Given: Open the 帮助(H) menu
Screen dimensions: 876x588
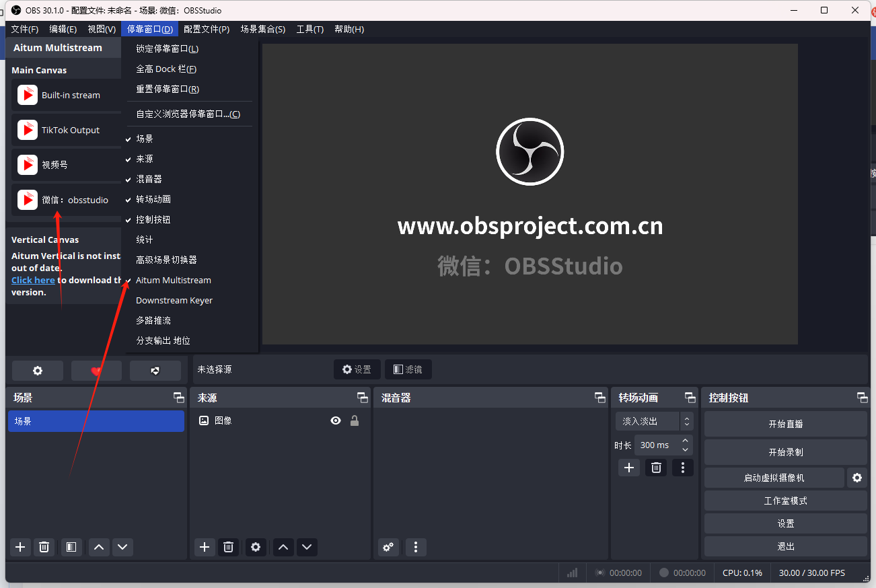Looking at the screenshot, I should 349,29.
